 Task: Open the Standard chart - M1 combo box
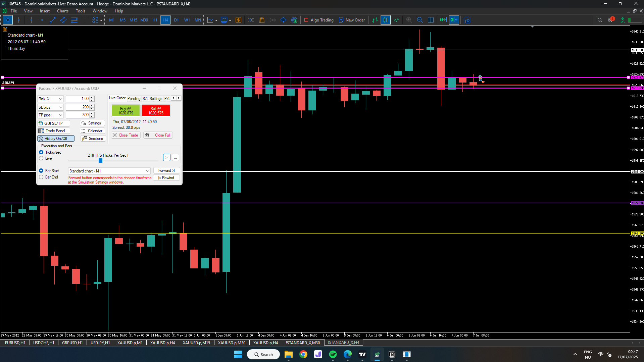(x=109, y=171)
